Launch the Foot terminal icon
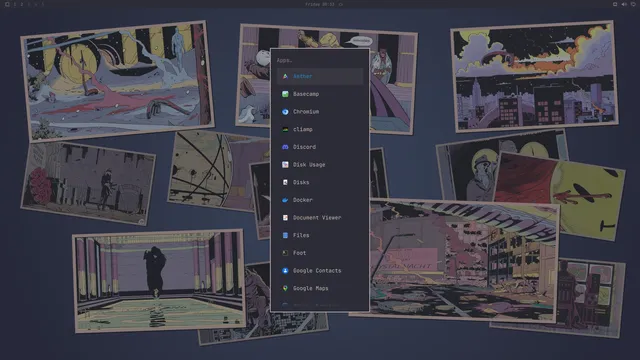The width and height of the screenshot is (640, 360). pos(285,253)
